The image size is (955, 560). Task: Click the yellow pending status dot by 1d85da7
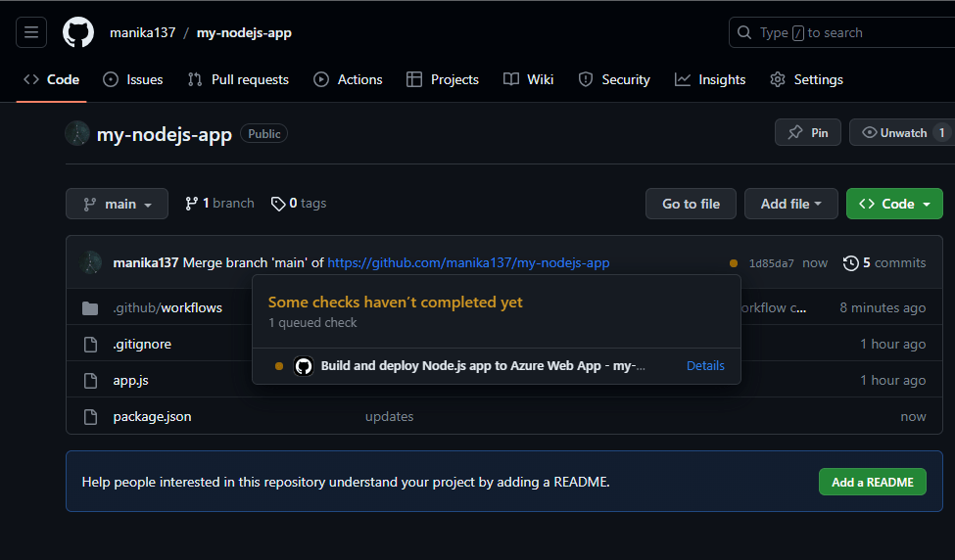(734, 263)
